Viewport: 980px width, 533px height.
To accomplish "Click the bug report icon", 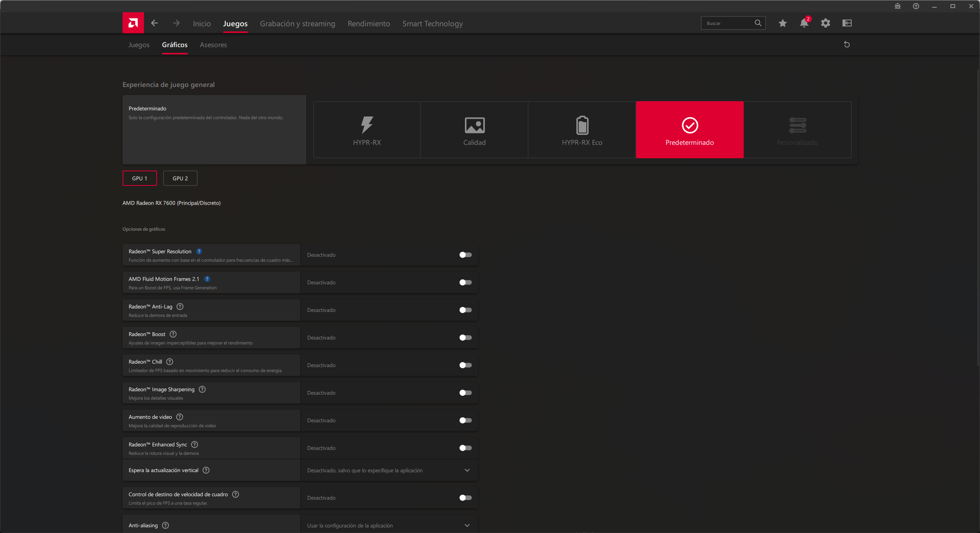I will click(898, 6).
